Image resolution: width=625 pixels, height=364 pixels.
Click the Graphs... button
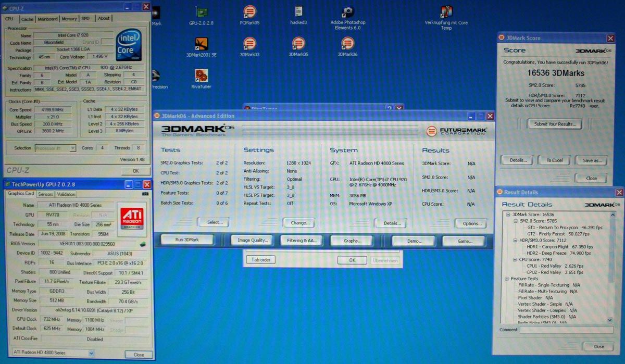(x=353, y=241)
